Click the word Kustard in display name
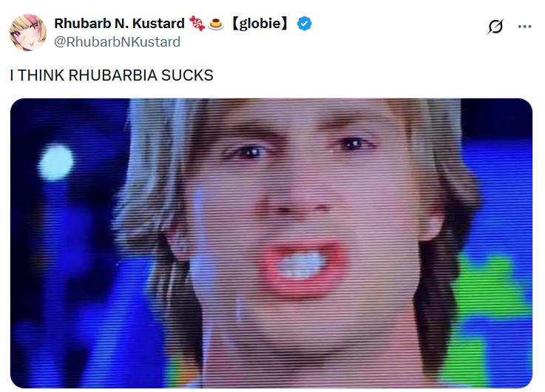The image size is (545, 392). pyautogui.click(x=158, y=24)
